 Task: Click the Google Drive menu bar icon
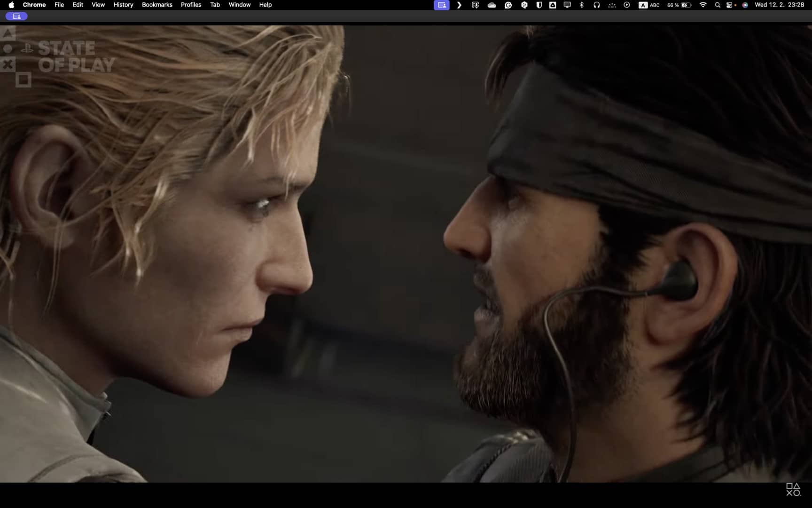[553, 5]
